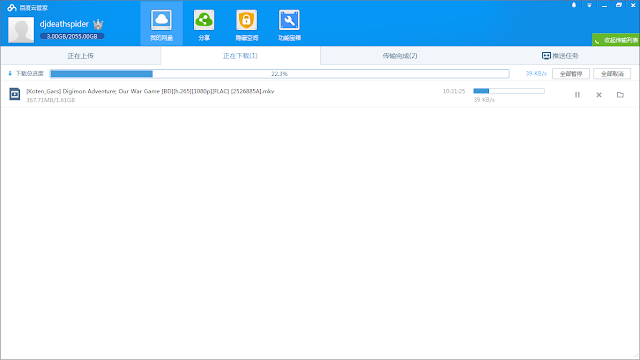This screenshot has height=360, width=640.
Task: Open the download folder for the Digimon file
Action: 620,95
